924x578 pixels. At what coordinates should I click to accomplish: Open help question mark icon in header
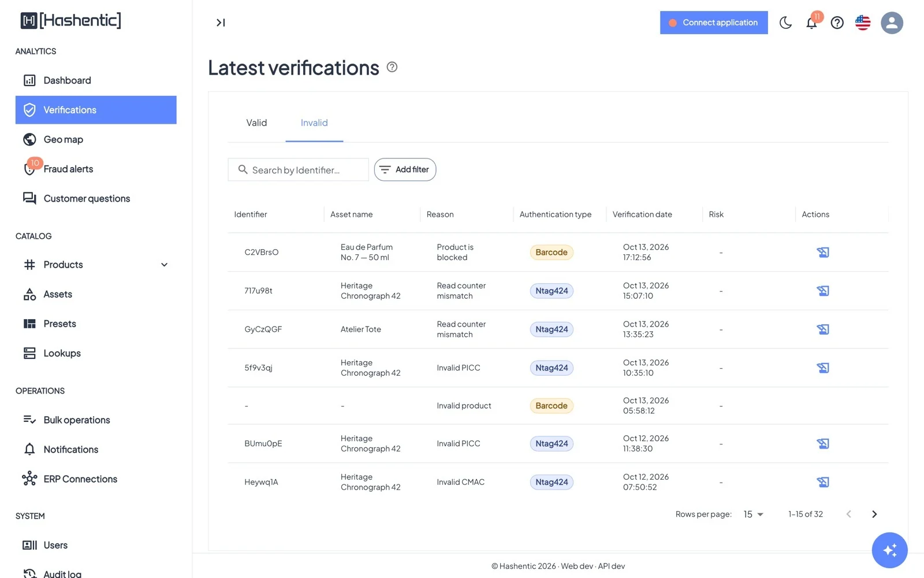[x=837, y=23]
